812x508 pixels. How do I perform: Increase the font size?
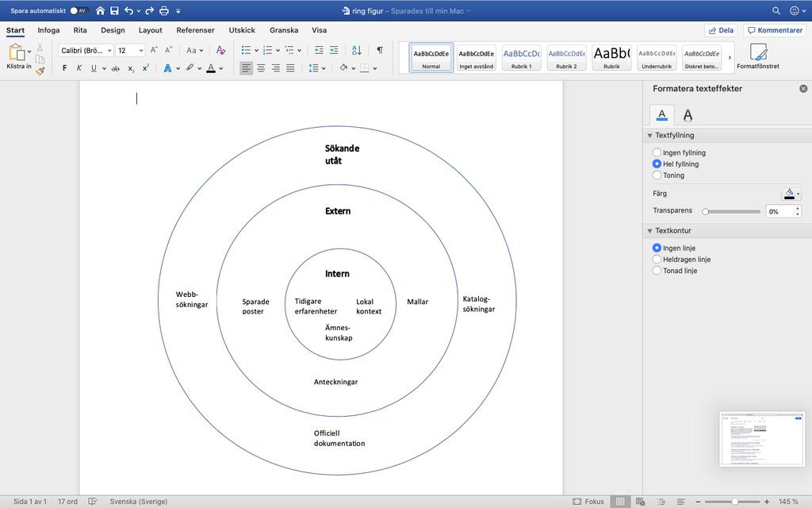click(x=154, y=50)
